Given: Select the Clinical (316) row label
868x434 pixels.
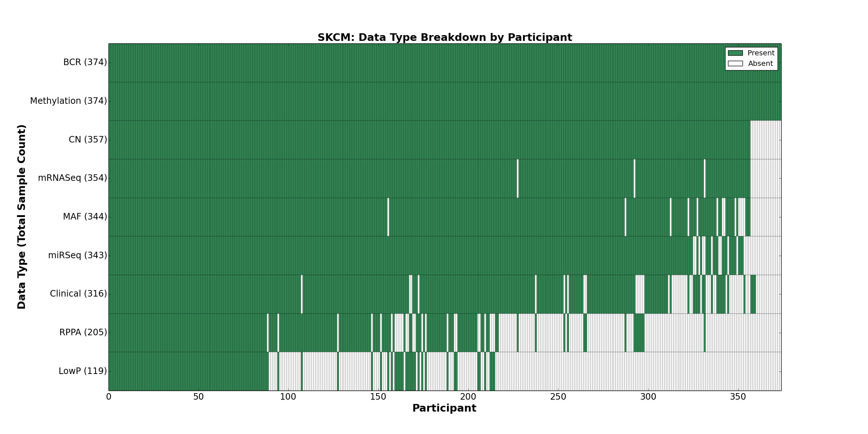Looking at the screenshot, I should pos(78,294).
